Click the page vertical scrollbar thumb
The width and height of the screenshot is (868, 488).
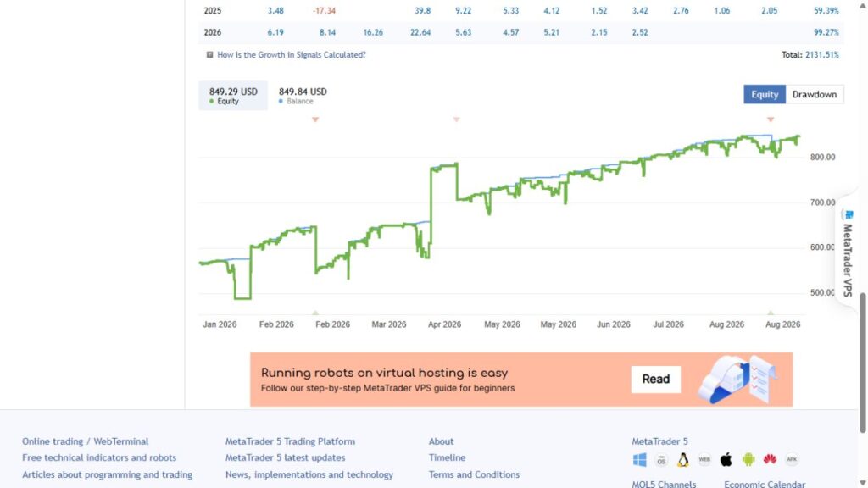point(862,363)
